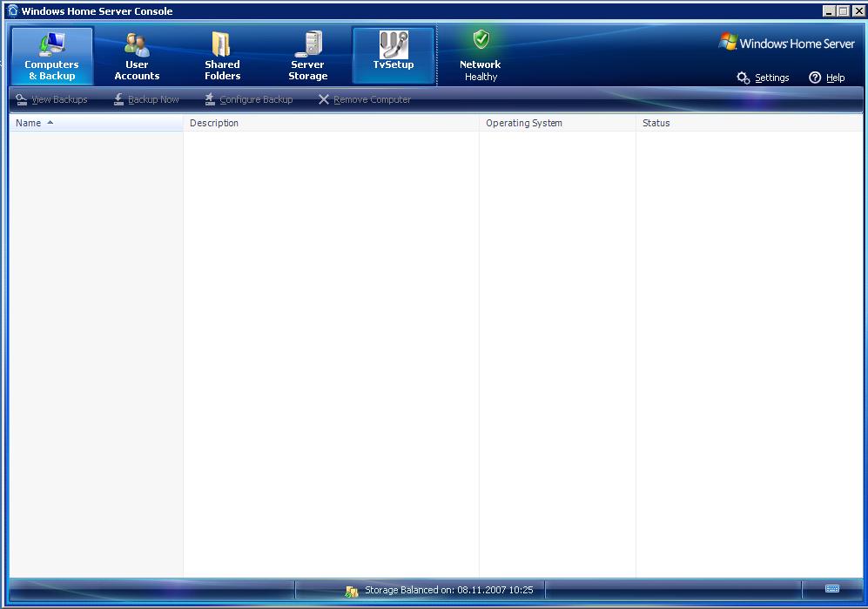Click the console home icon in title bar
Screen dimensions: 868x609
(13, 10)
